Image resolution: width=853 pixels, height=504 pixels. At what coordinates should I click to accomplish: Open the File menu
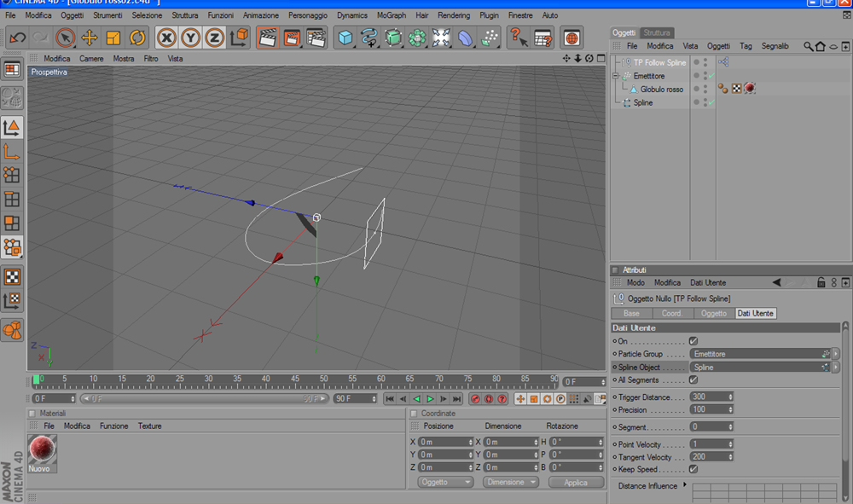(10, 15)
